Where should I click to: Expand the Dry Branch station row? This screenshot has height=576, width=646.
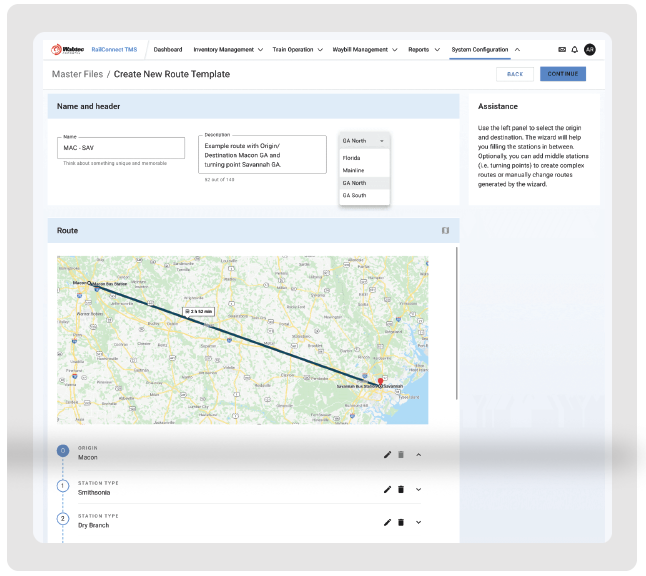coord(418,522)
